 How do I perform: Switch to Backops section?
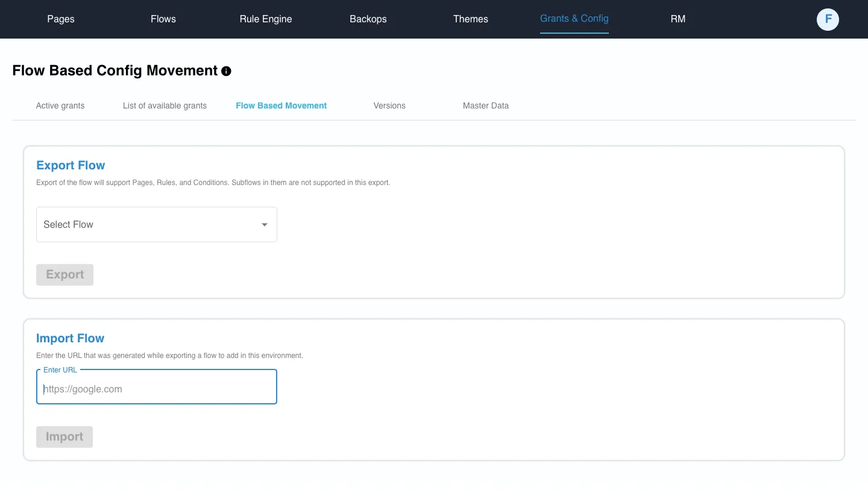(368, 19)
